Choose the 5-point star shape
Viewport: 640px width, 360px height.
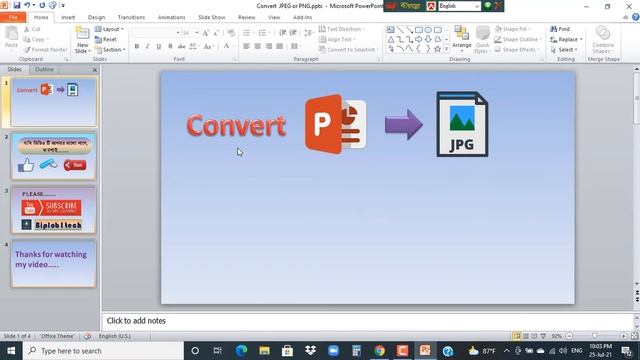coord(438,49)
